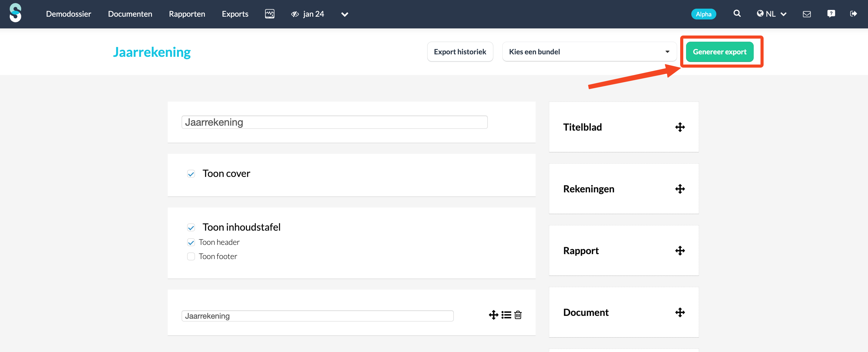The image size is (868, 352).
Task: Click the trash icon on the Jaarrekening row
Action: pyautogui.click(x=518, y=315)
